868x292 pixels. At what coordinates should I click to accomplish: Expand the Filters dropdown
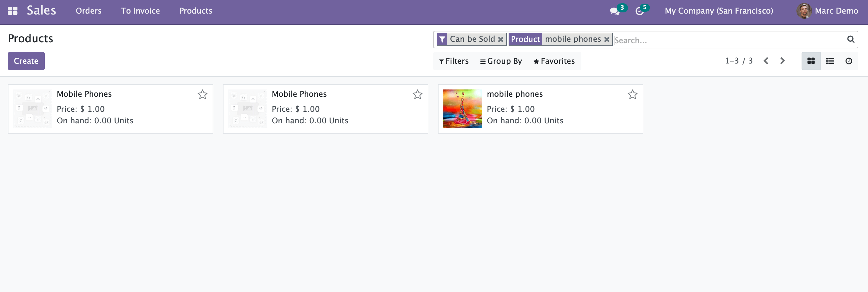(454, 61)
